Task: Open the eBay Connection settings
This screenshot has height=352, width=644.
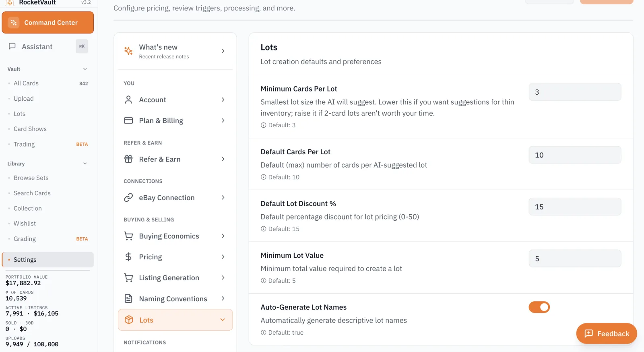Action: (175, 197)
